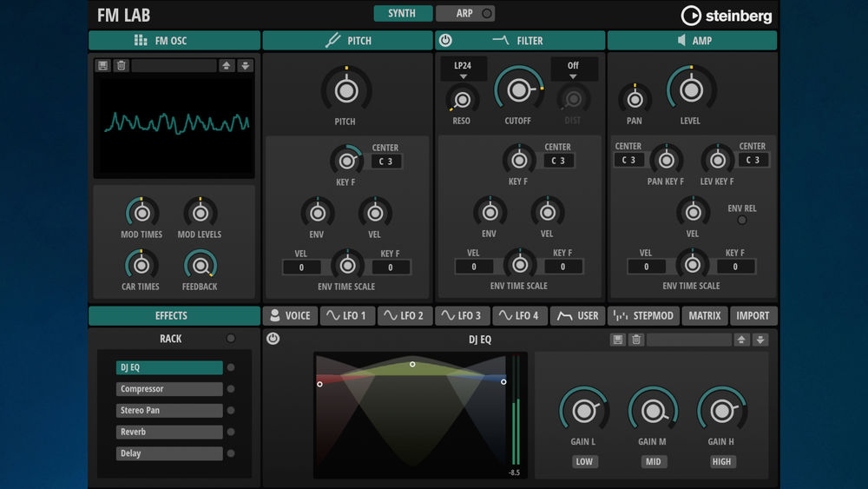
Task: Click the Filter section power icon
Action: tap(445, 41)
